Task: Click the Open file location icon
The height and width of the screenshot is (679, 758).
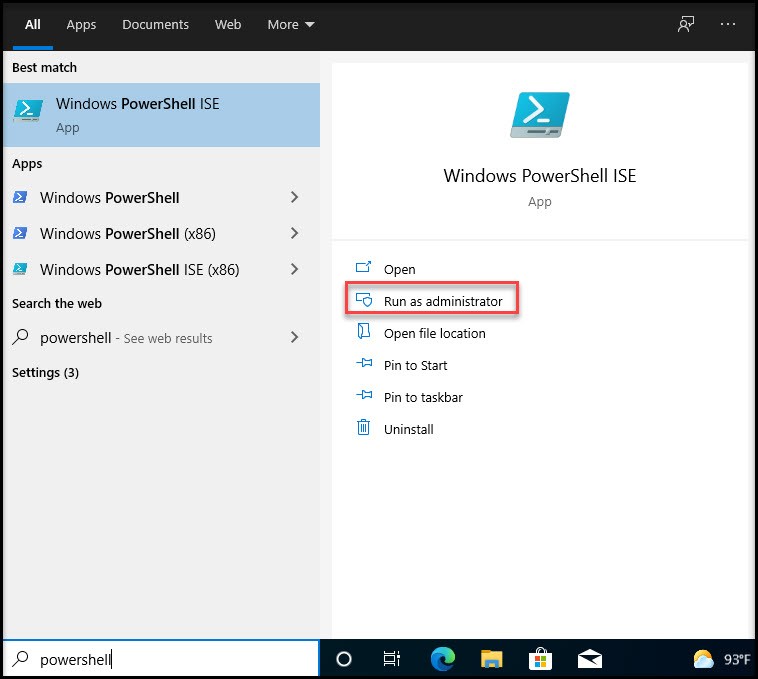Action: 364,332
